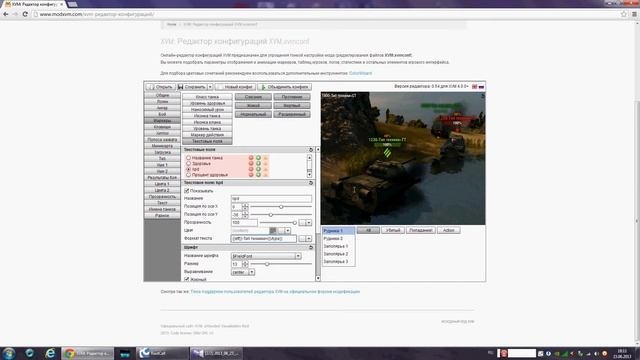Reload the page in the browser
The image size is (640, 360).
(x=25, y=14)
